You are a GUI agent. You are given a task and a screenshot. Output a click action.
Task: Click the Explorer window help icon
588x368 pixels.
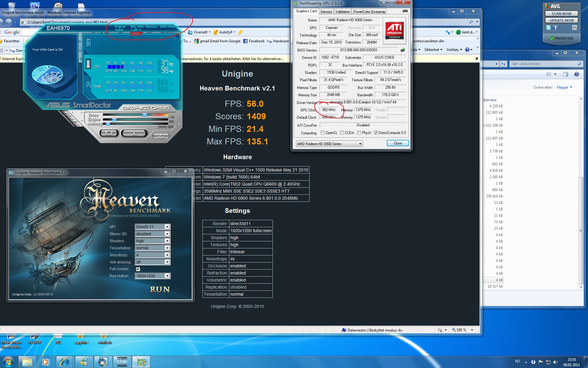click(x=577, y=74)
